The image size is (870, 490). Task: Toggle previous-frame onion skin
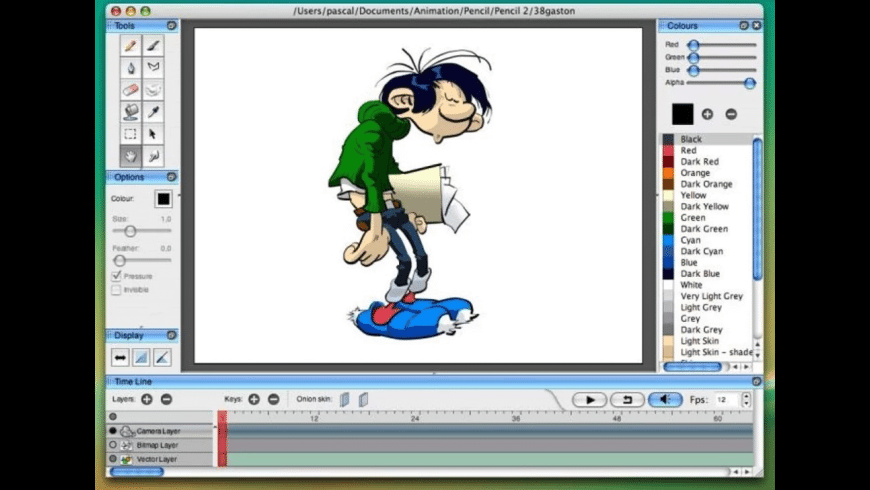[345, 400]
